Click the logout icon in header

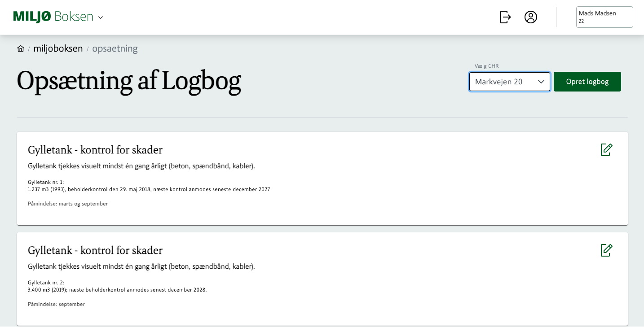pyautogui.click(x=505, y=17)
